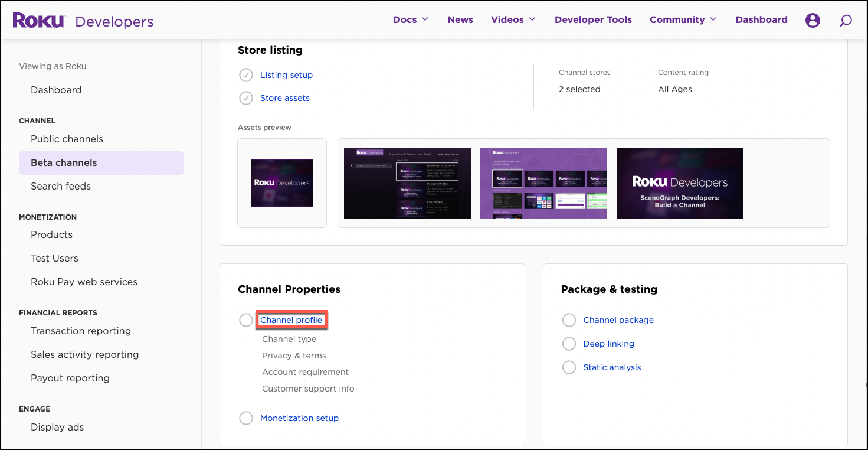Open the Videos dropdown

tap(512, 19)
